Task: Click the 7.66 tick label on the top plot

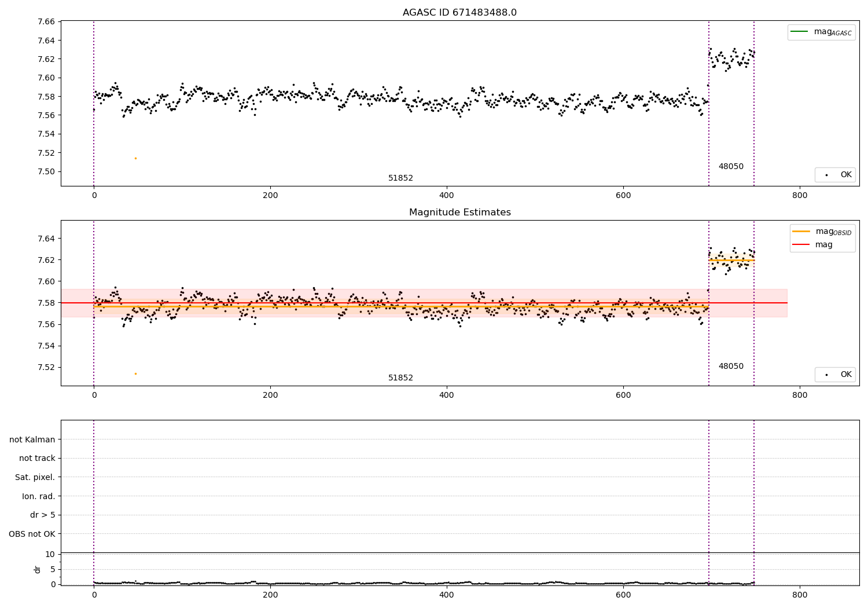Action: tap(46, 21)
